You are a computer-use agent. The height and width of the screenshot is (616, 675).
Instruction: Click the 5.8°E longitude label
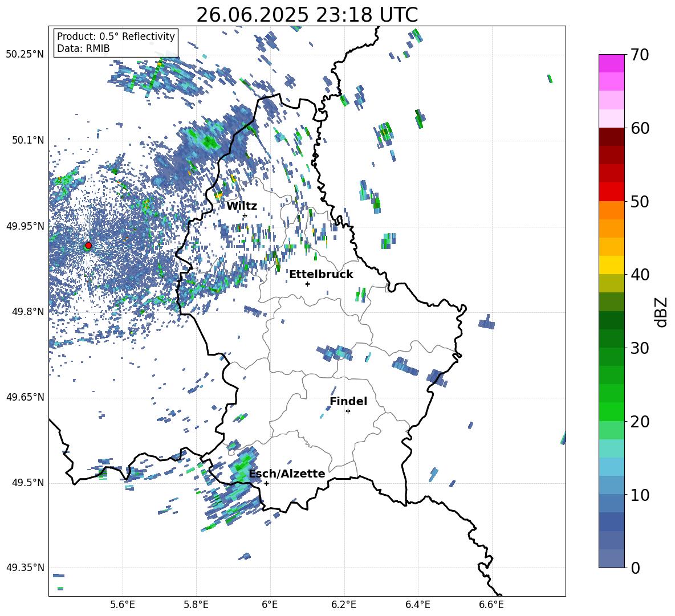196,605
